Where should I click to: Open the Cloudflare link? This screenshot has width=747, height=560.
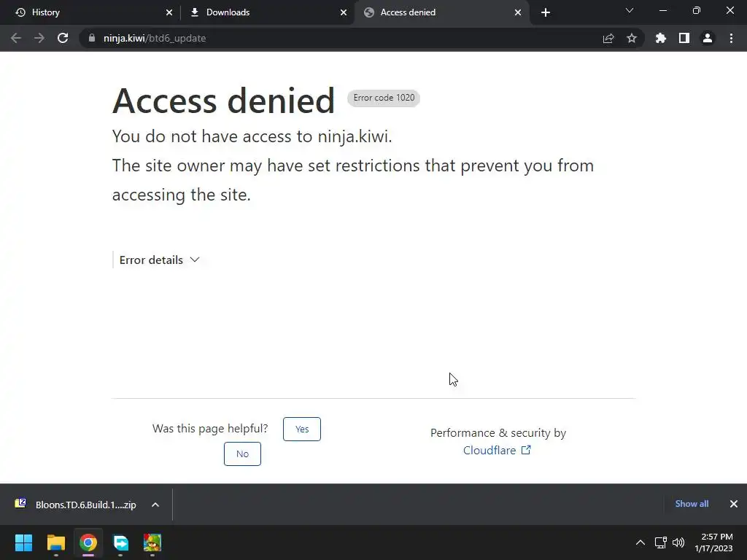(x=497, y=451)
